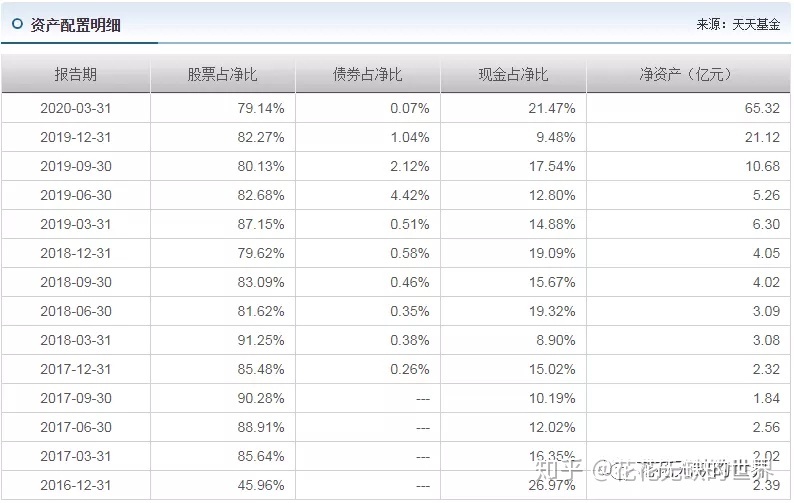Image resolution: width=794 pixels, height=503 pixels.
Task: Click bond ratio value 4.42%
Action: [410, 195]
